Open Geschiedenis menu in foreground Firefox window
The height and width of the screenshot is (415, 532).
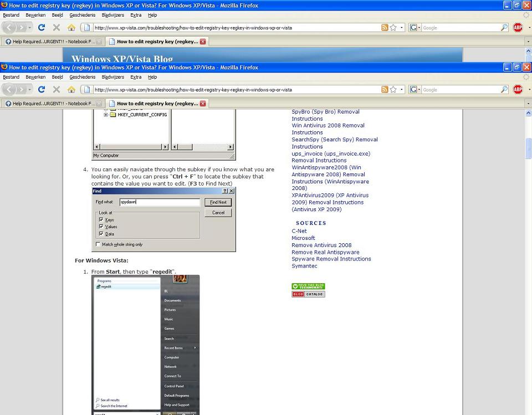coord(83,77)
